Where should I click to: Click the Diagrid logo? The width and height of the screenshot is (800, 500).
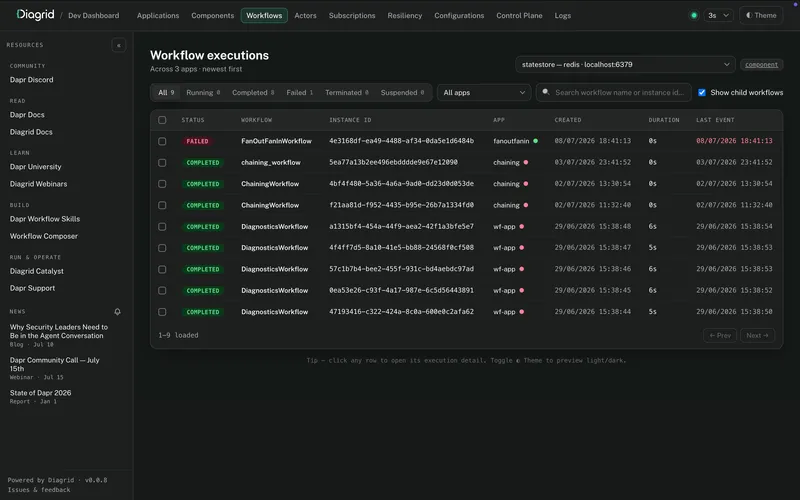(x=35, y=15)
